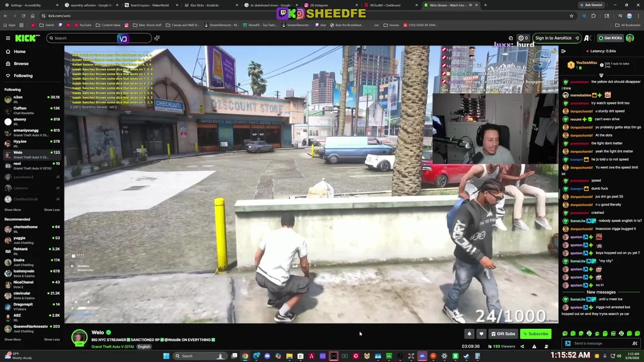Click the Gift Subs button
644x362 pixels.
click(x=503, y=334)
